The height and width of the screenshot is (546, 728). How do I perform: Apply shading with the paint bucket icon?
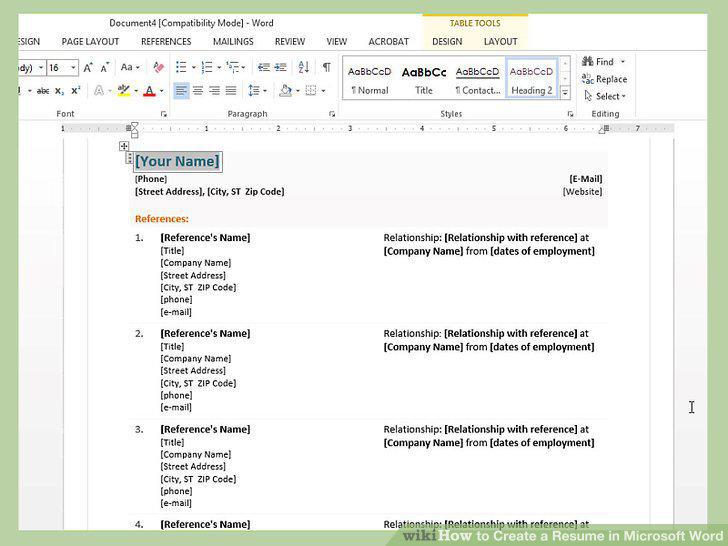(285, 91)
